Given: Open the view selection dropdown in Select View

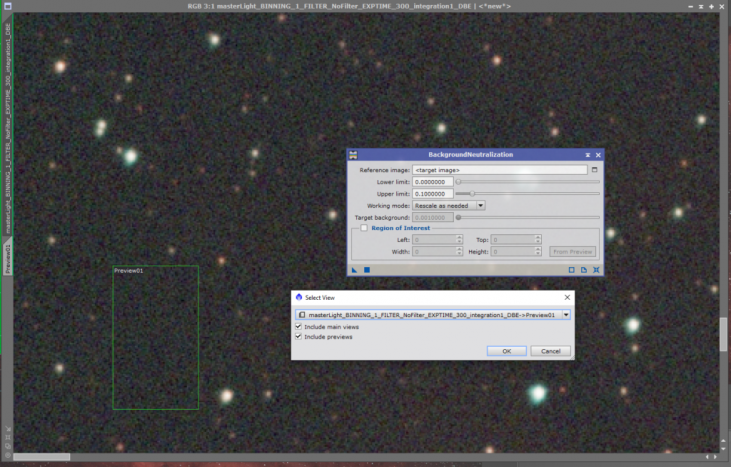Looking at the screenshot, I should (566, 315).
